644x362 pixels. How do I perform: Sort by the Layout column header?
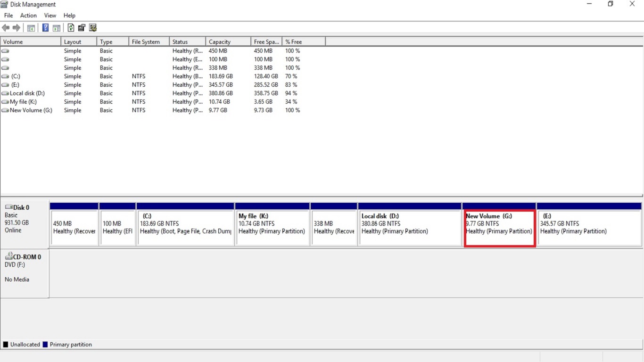pos(79,42)
